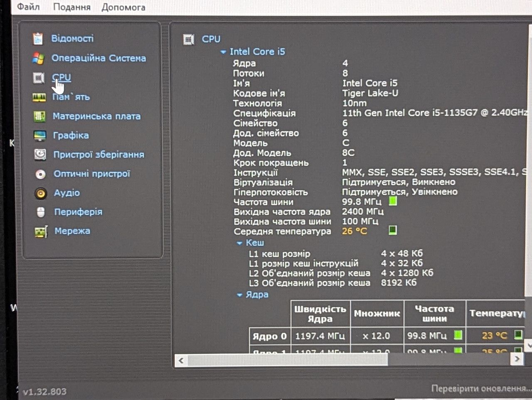This screenshot has width=532, height=400.
Task: Collapse the Ядра section
Action: tap(239, 295)
